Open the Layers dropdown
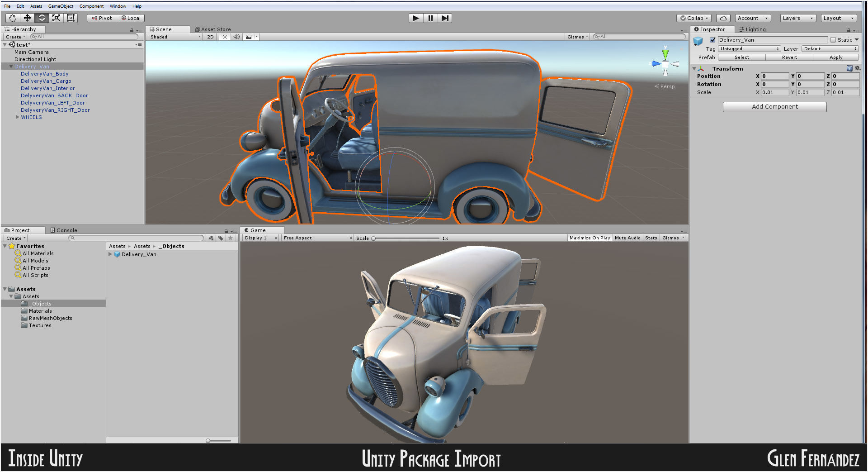868x472 pixels. coord(798,18)
